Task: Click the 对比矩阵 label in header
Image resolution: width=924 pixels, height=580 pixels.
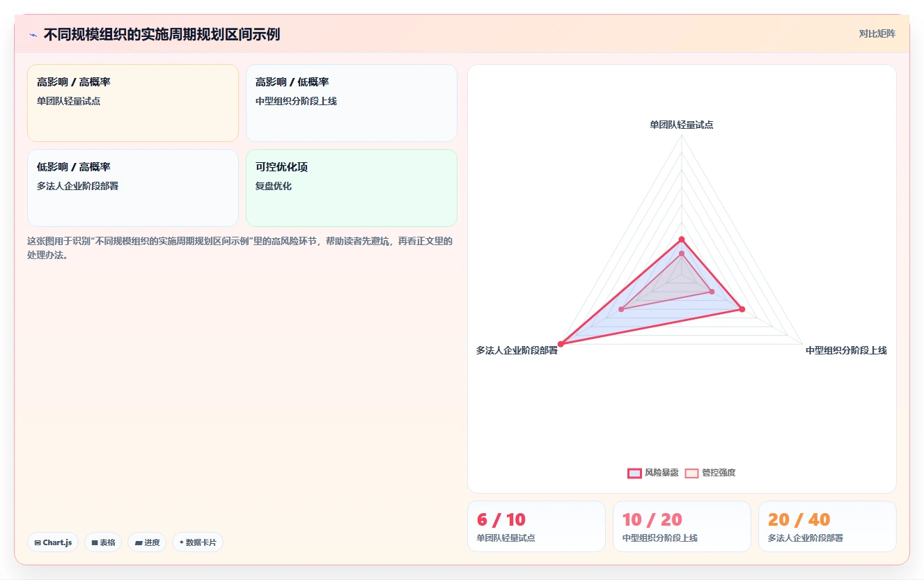Action: (x=877, y=33)
